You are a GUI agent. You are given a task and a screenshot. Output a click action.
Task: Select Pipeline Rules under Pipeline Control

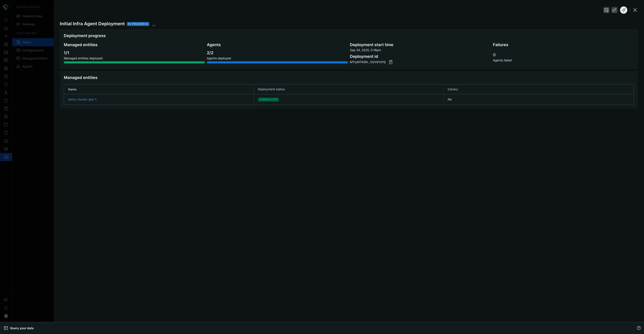[x=32, y=16]
